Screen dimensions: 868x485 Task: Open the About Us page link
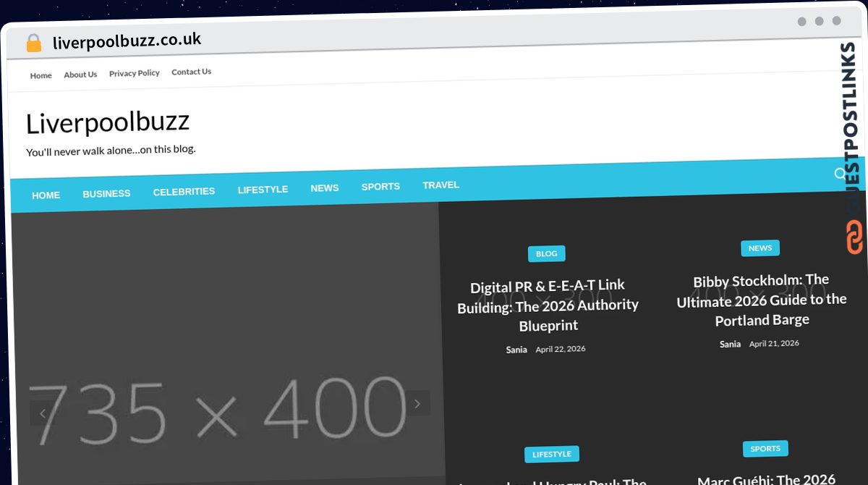80,75
